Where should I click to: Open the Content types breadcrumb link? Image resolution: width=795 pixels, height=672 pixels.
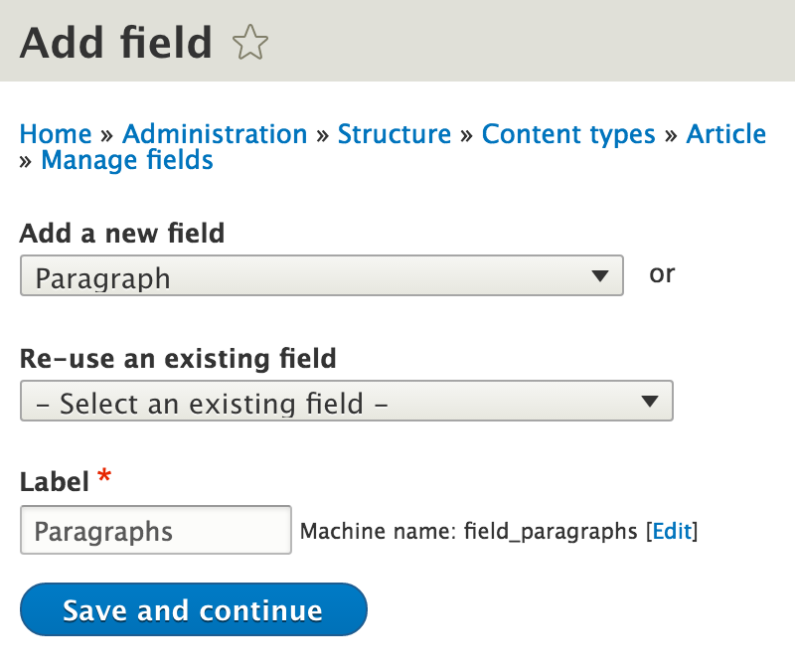click(x=568, y=134)
